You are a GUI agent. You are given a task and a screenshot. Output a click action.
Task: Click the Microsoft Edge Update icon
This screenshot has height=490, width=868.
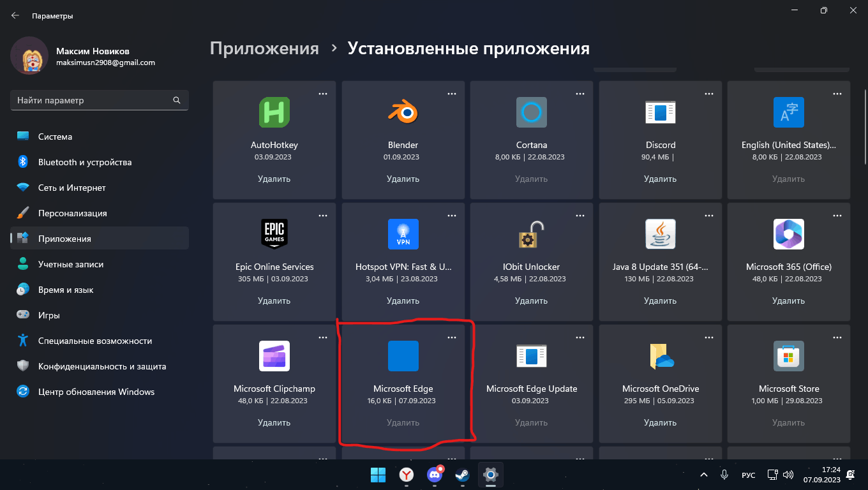pos(532,356)
